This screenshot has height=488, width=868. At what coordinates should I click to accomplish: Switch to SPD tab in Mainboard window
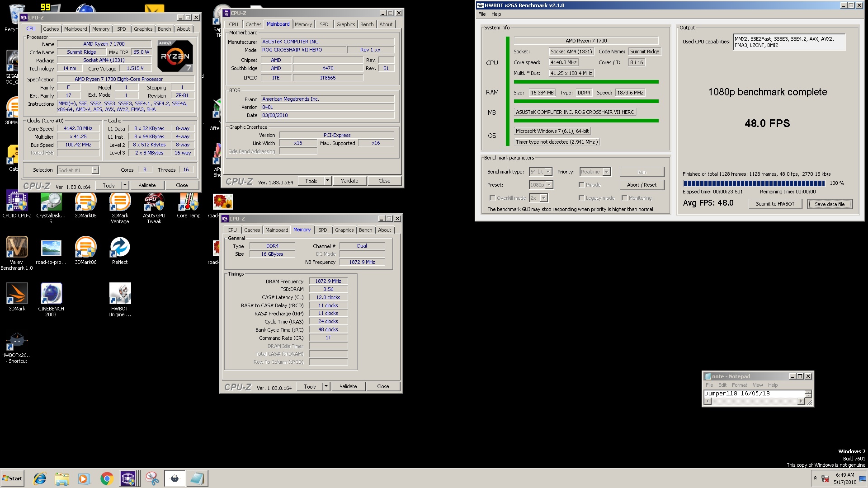click(x=324, y=24)
